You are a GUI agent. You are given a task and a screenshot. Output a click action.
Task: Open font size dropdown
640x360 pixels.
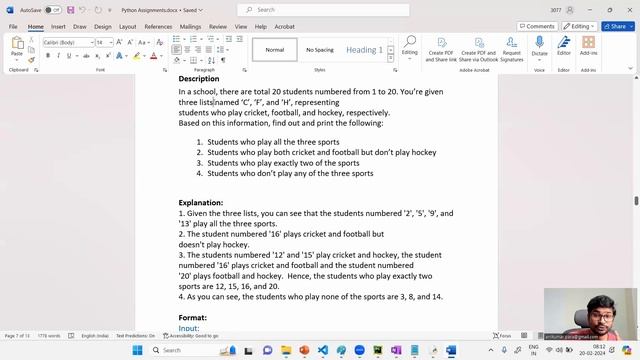coord(111,42)
